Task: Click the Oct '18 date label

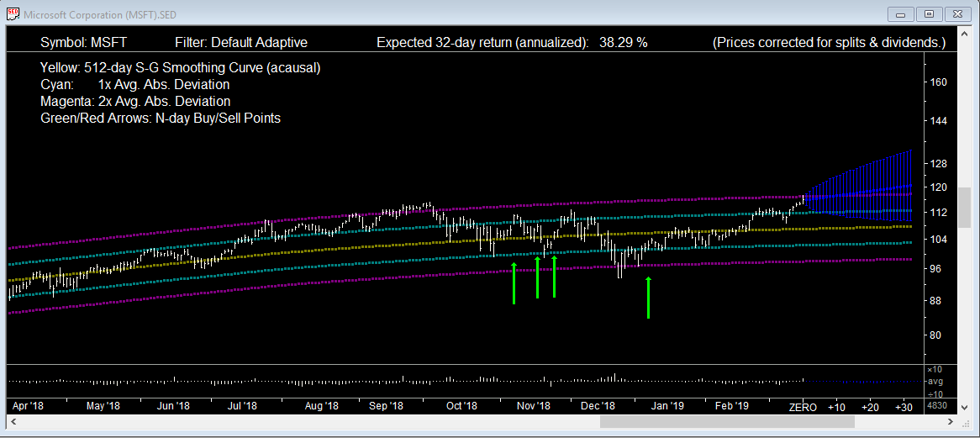Action: point(462,406)
